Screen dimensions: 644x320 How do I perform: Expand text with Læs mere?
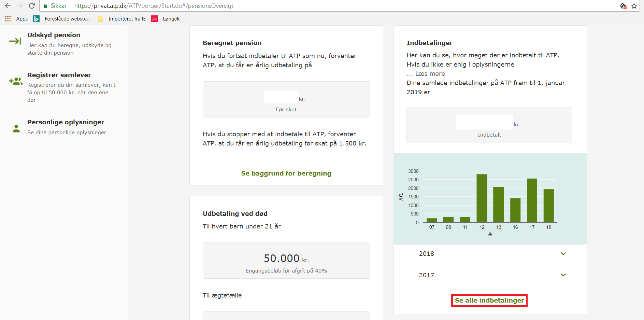tap(430, 74)
